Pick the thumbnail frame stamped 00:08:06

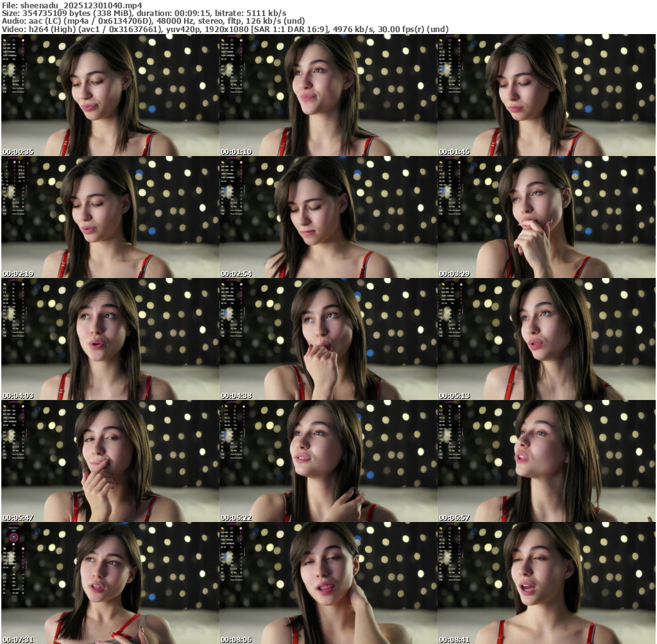[328, 583]
